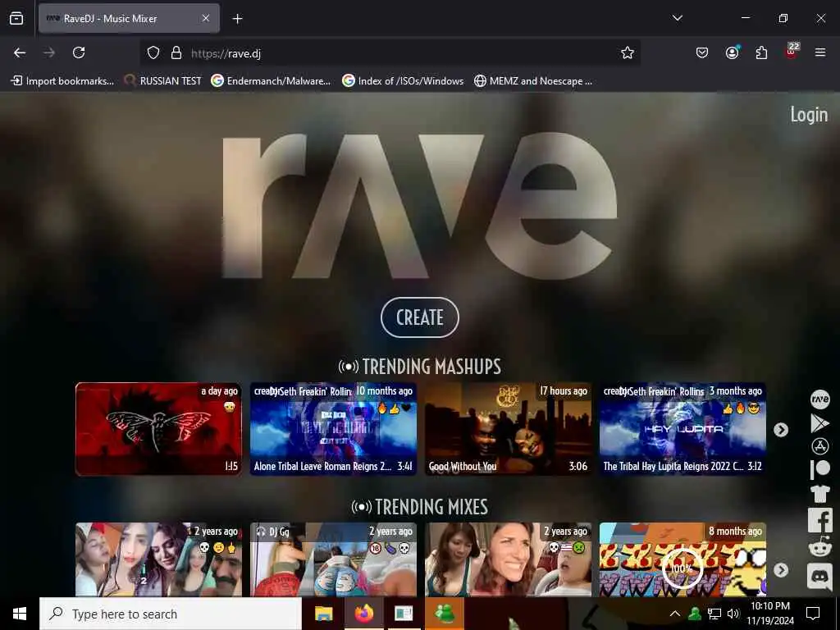The image size is (840, 630).
Task: Open the Apple App Store icon
Action: point(819,446)
